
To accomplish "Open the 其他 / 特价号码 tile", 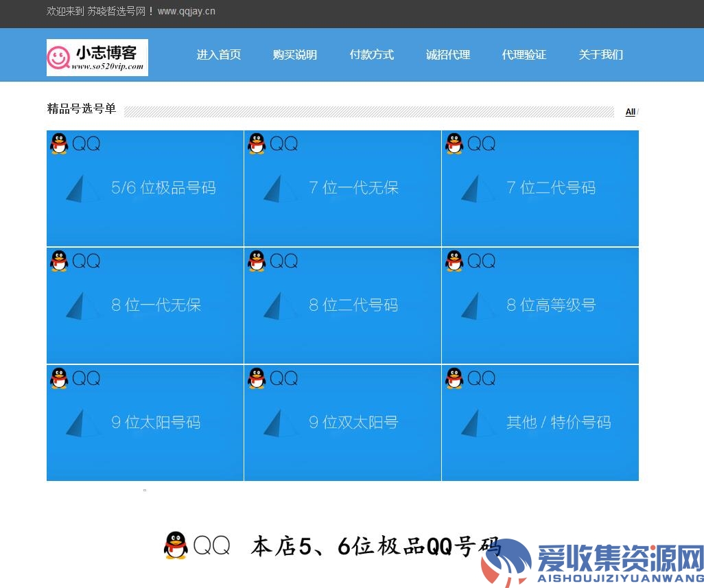I will coord(540,423).
